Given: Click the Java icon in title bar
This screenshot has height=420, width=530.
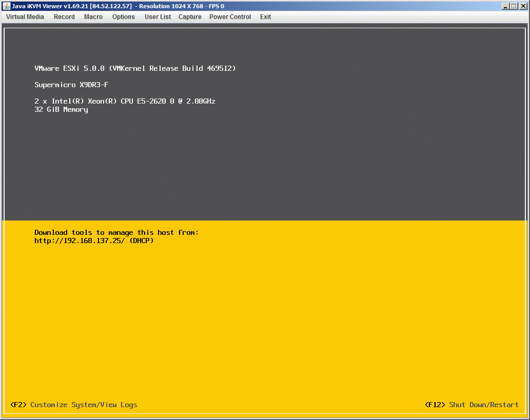Looking at the screenshot, I should click(x=7, y=6).
